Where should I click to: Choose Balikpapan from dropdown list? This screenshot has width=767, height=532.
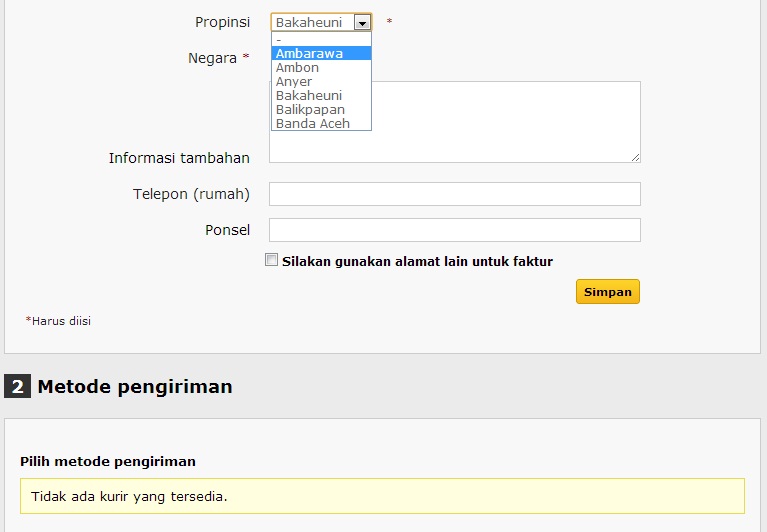[x=321, y=110]
